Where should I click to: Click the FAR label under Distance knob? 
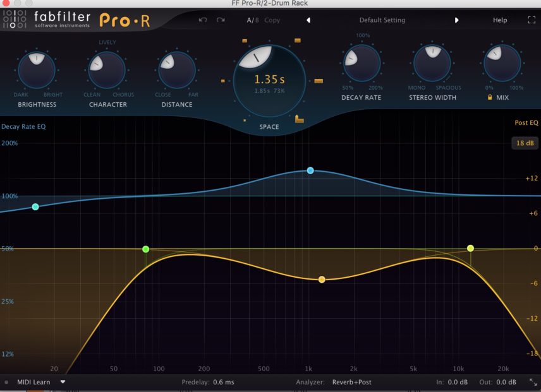193,95
